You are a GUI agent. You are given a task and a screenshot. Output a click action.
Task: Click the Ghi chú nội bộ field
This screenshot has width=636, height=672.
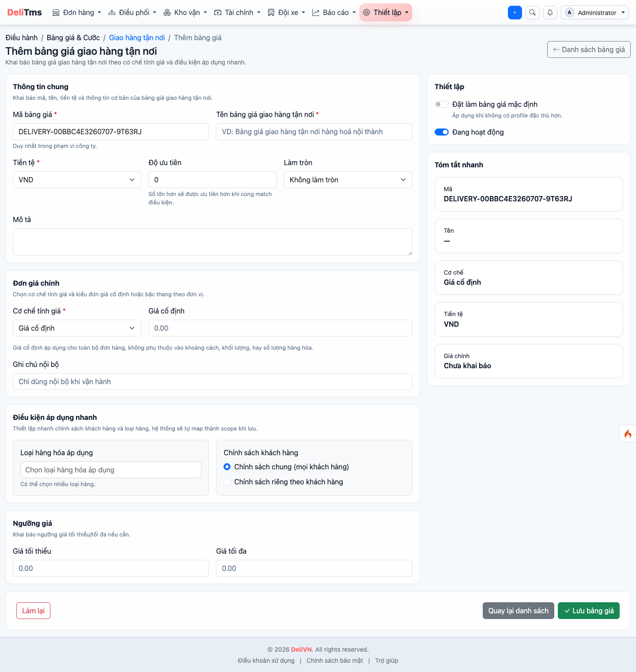212,381
